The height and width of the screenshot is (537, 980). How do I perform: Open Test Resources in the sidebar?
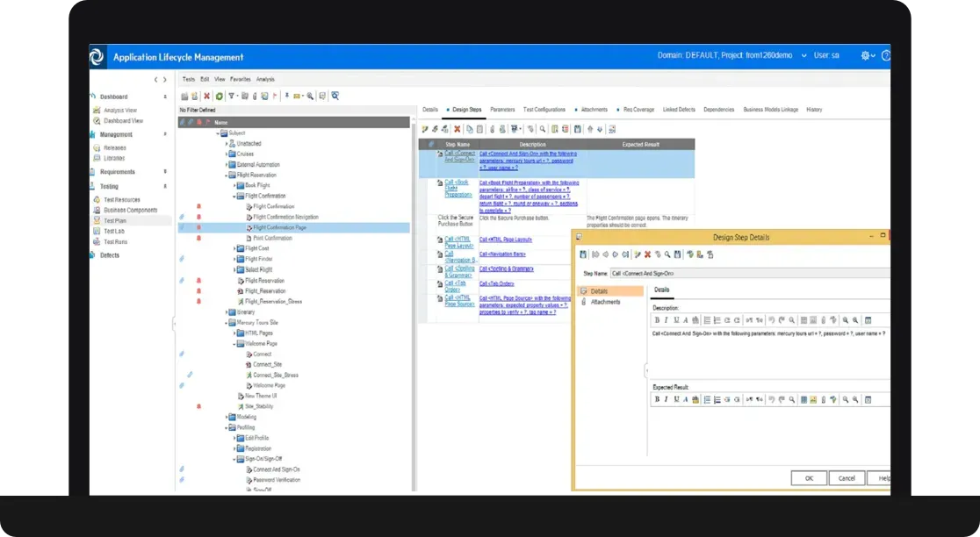(x=122, y=200)
